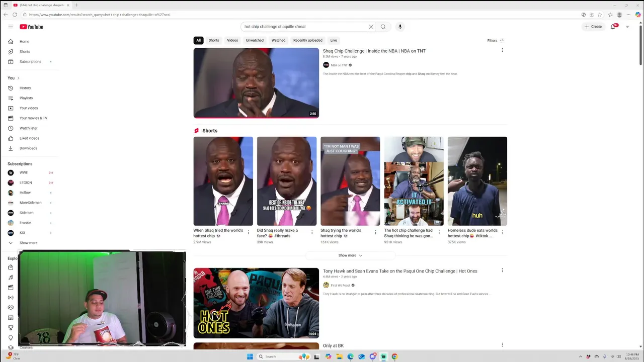Open the Shaq Chip Challenge title link
Image resolution: width=644 pixels, height=362 pixels.
point(374,51)
